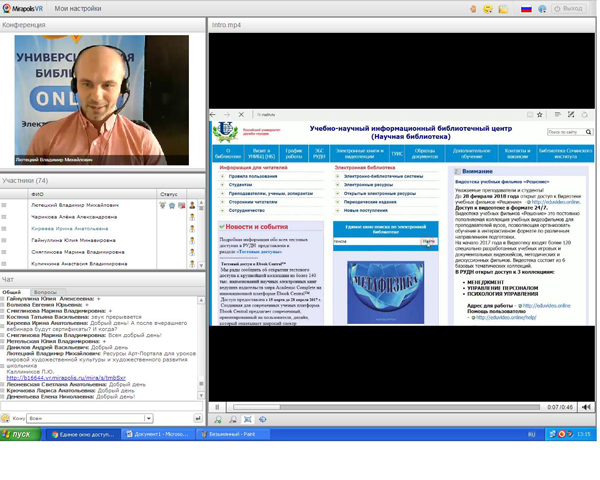Open the files folder icon in top toolbar

coord(503,9)
